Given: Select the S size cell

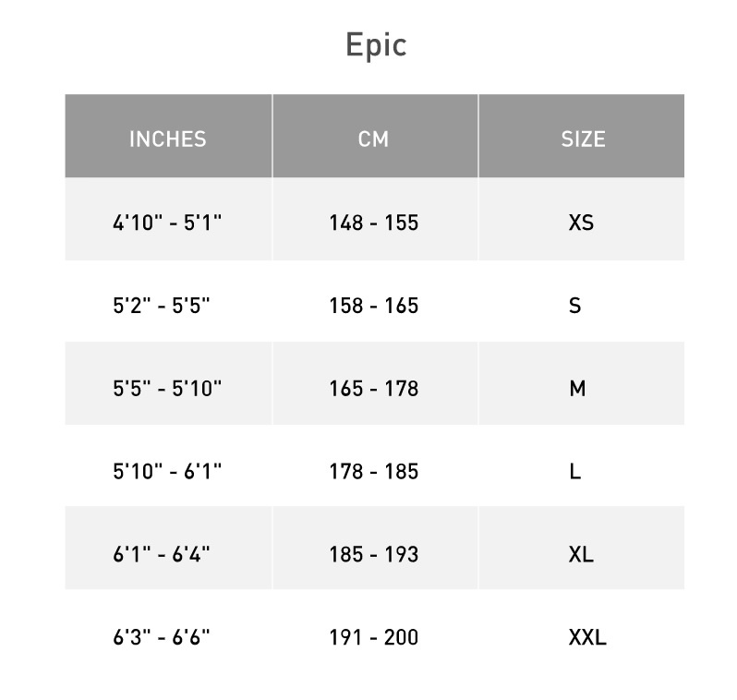Looking at the screenshot, I should 575,306.
